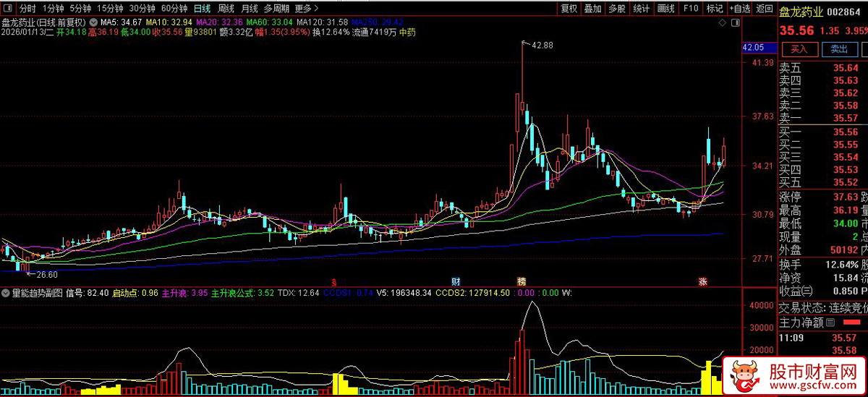This screenshot has width=868, height=397.
Task: Click the 涨停 value 37.63
Action: tap(845, 197)
